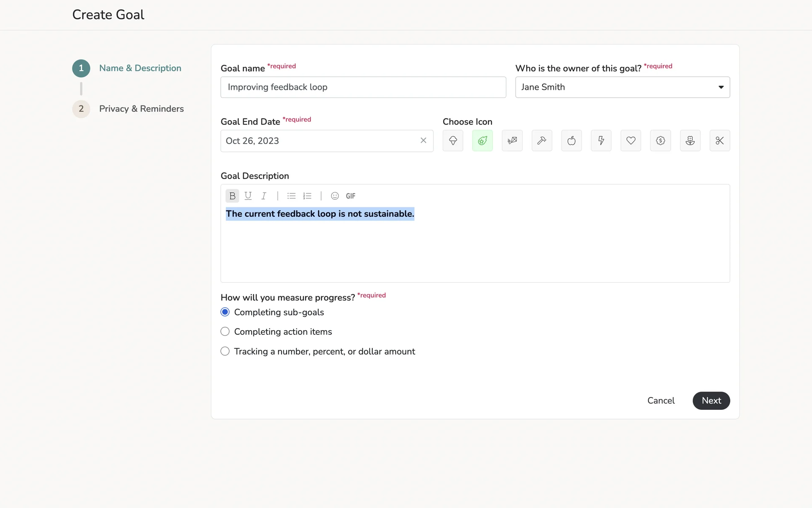Viewport: 812px width, 508px height.
Task: Select Completing action items option
Action: pyautogui.click(x=225, y=331)
